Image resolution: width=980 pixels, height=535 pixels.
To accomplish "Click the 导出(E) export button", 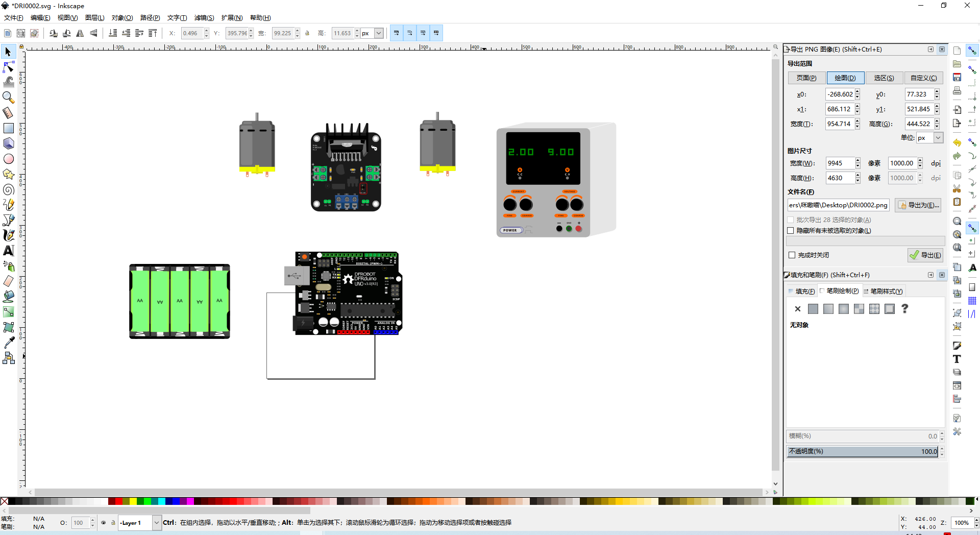I will pos(925,255).
